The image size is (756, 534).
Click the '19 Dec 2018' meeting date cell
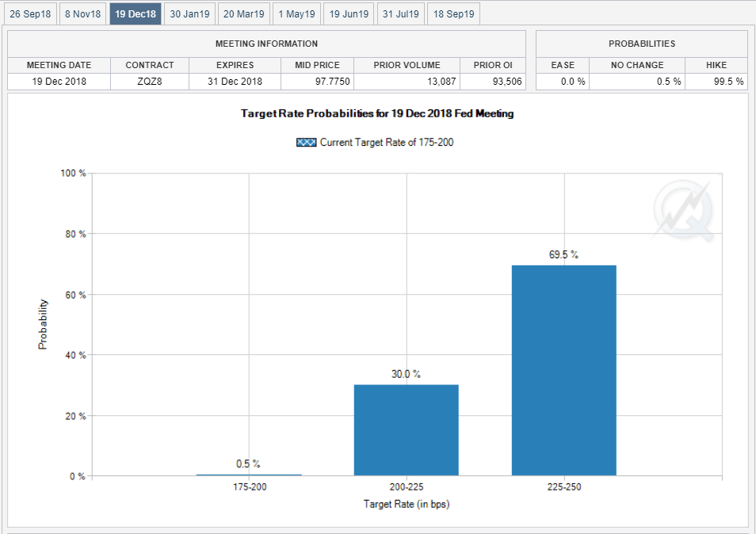pos(59,82)
